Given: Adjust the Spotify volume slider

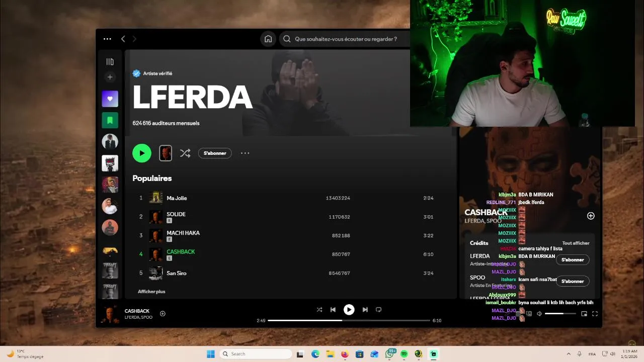Looking at the screenshot, I should 560,314.
